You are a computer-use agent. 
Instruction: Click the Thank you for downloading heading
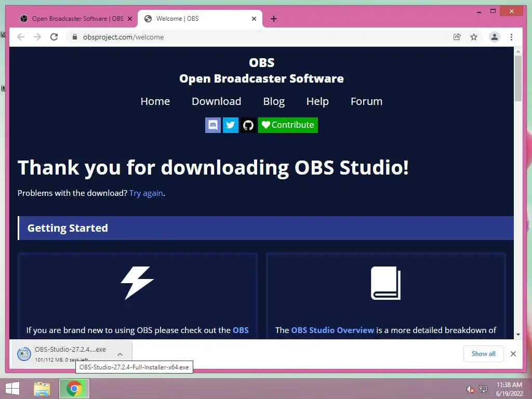click(x=213, y=168)
